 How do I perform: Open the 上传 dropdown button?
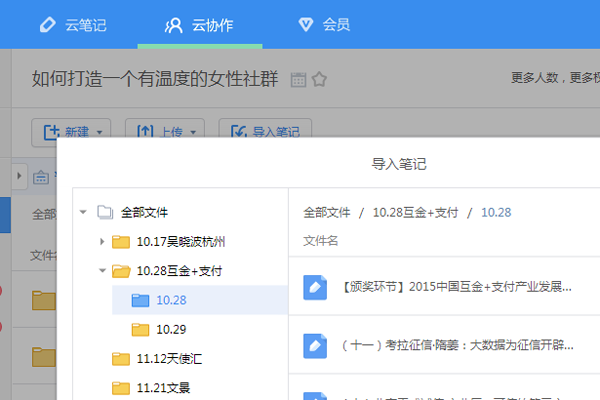click(164, 131)
